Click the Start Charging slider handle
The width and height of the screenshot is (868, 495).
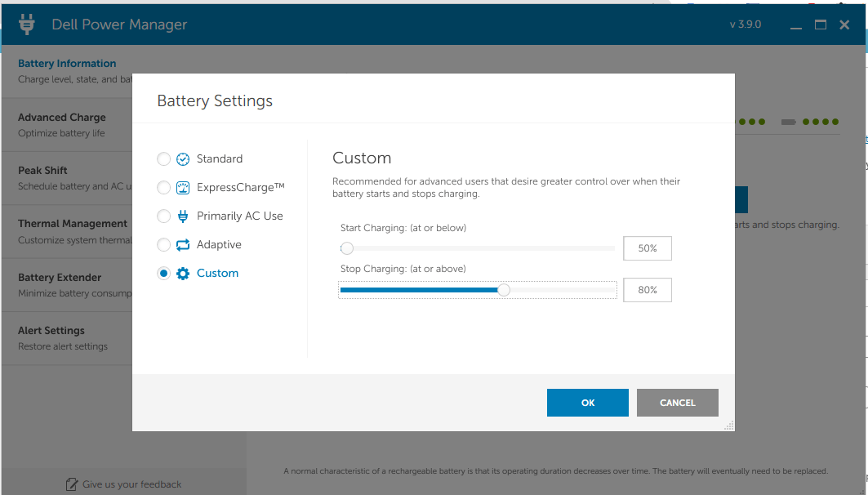[x=346, y=248]
